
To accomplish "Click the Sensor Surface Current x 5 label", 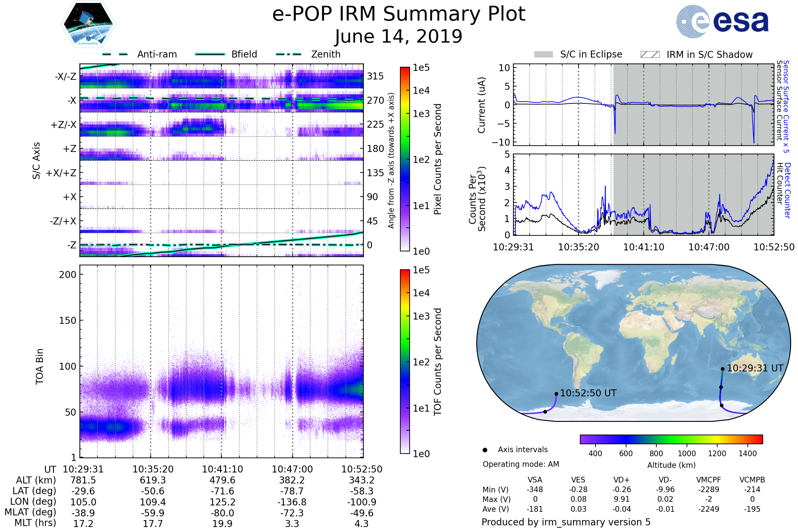I will click(x=786, y=106).
